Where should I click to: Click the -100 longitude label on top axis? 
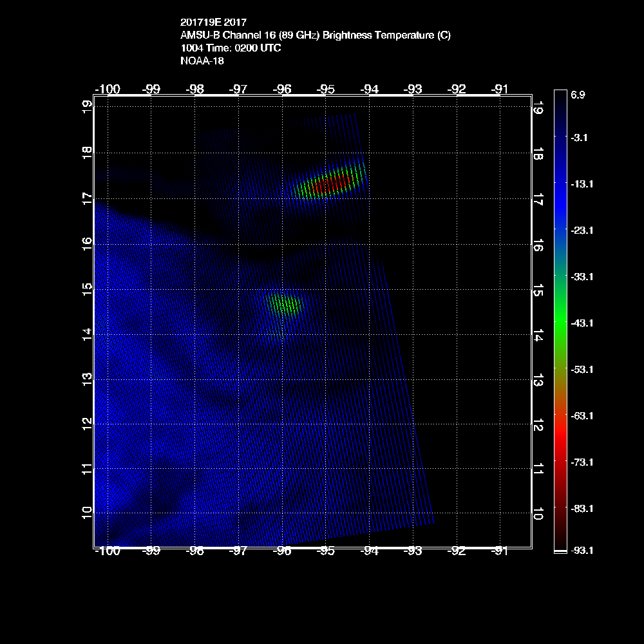click(107, 89)
